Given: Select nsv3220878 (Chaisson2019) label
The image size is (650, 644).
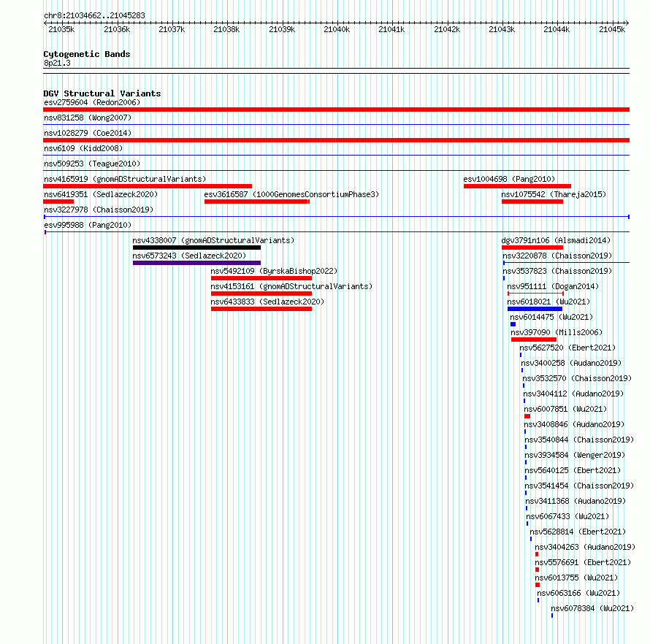Looking at the screenshot, I should pyautogui.click(x=557, y=256).
